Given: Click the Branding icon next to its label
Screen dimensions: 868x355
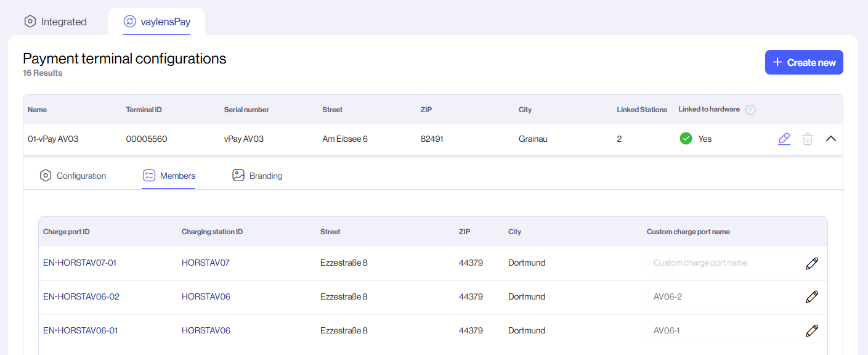Looking at the screenshot, I should tap(238, 176).
